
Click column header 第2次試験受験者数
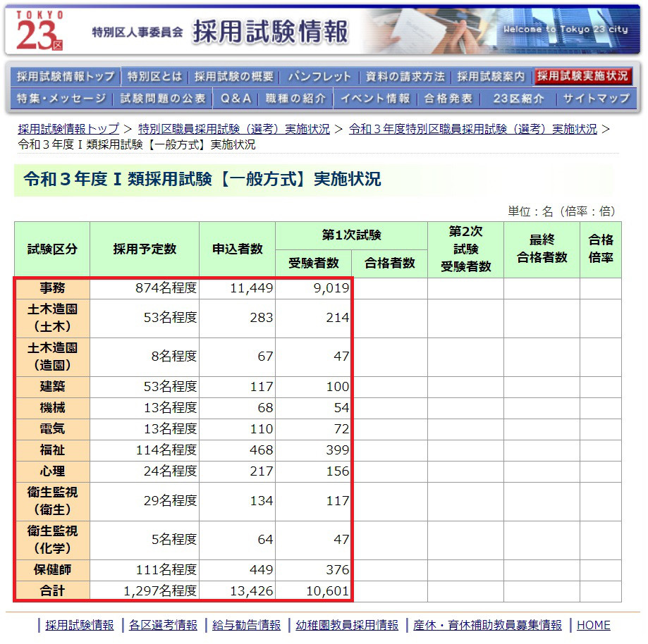pyautogui.click(x=466, y=249)
